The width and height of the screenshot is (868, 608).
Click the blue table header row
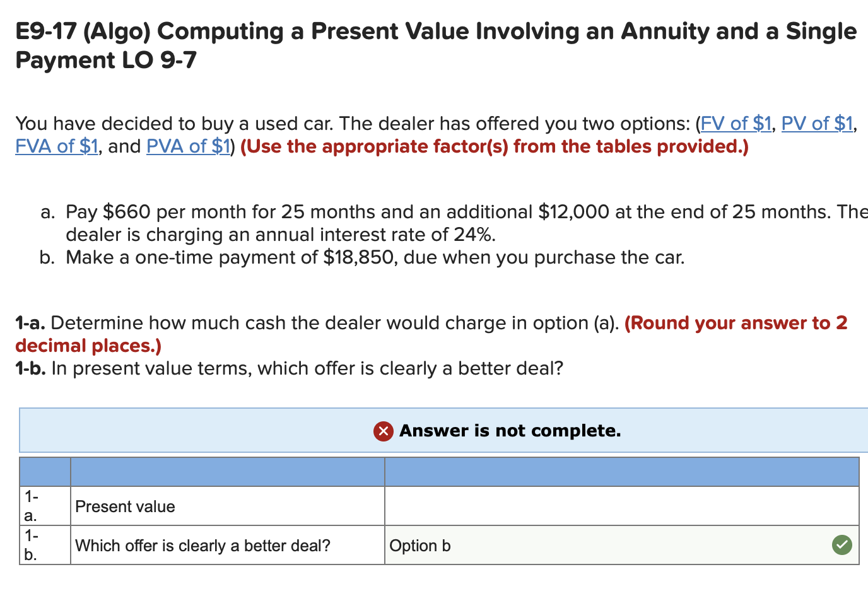click(442, 471)
